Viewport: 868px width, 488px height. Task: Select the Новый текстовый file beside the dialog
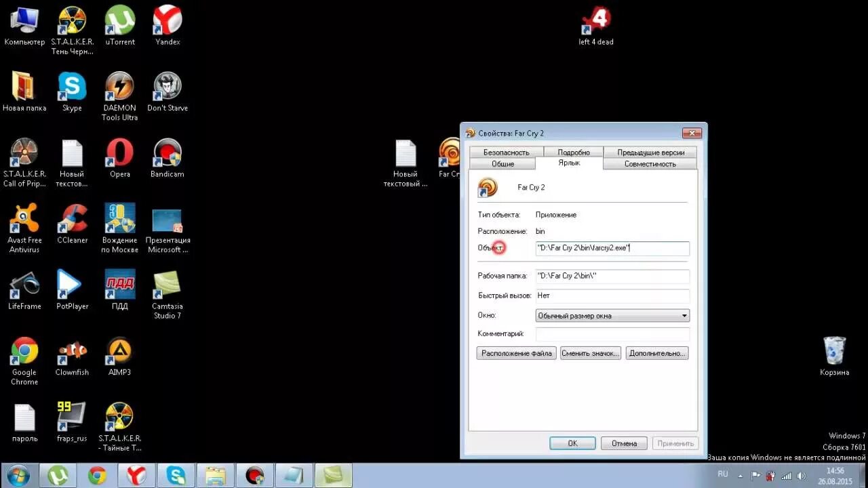[x=406, y=163]
